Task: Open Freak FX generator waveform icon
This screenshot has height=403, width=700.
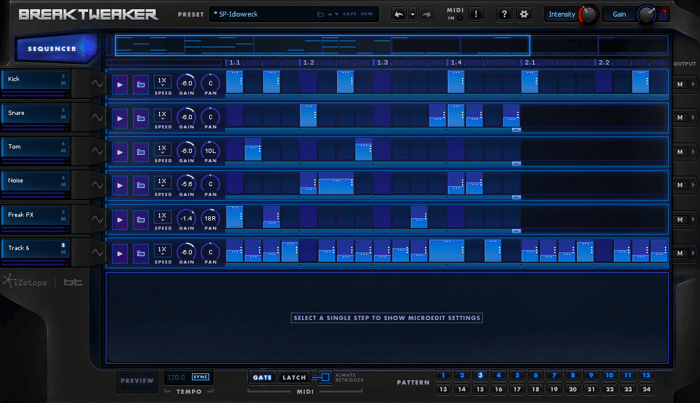Action: point(97,219)
